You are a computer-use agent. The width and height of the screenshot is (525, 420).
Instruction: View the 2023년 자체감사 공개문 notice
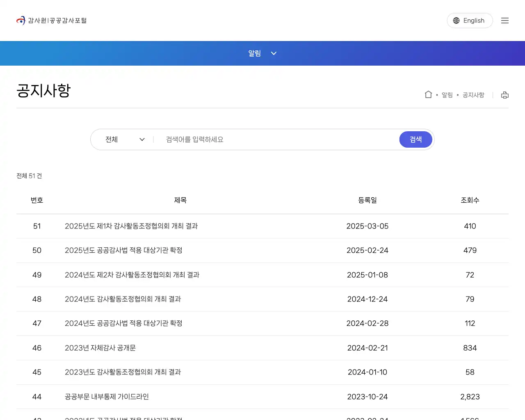pyautogui.click(x=100, y=348)
